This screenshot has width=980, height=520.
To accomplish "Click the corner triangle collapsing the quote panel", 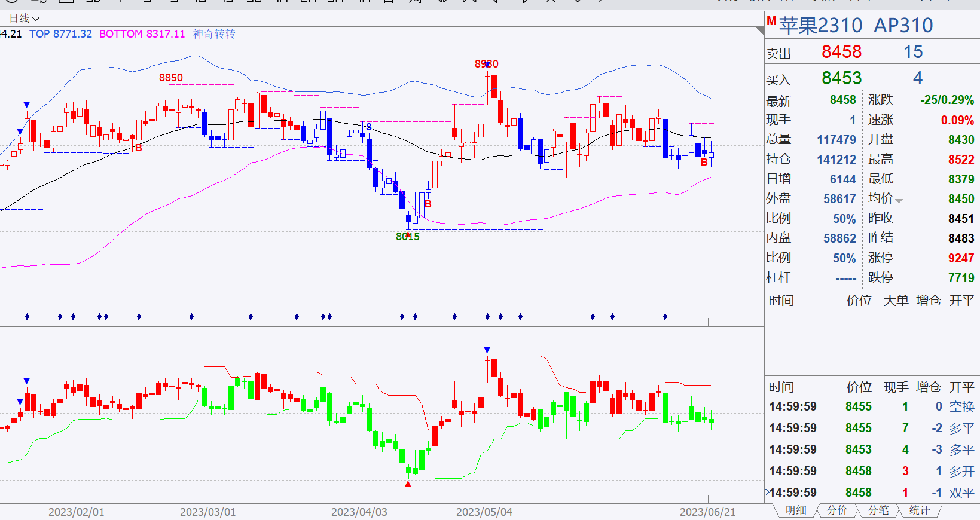I will tap(760, 31).
